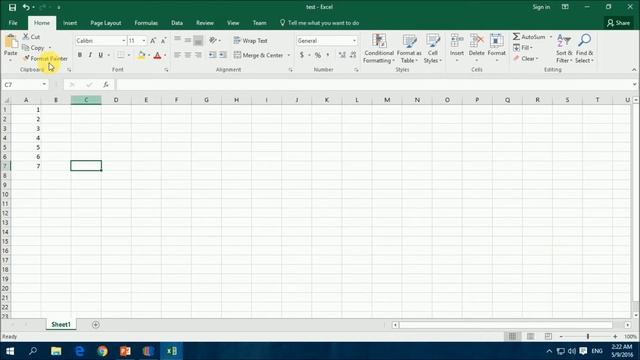Switch to the Formulas tab
The width and height of the screenshot is (640, 360).
[x=146, y=23]
